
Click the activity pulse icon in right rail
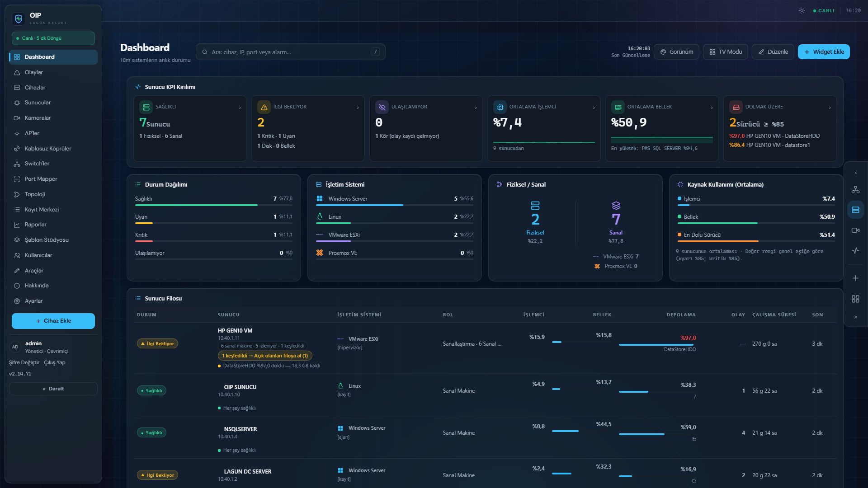855,251
